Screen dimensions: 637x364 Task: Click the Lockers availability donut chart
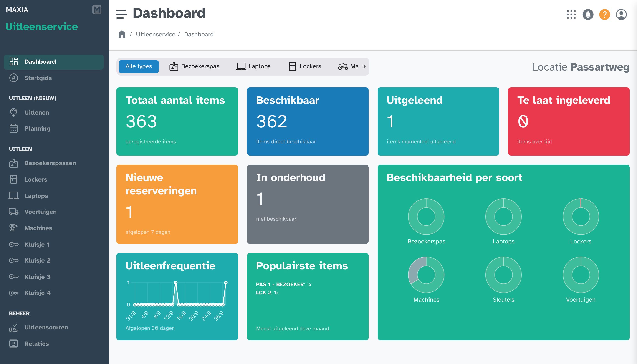click(x=581, y=217)
